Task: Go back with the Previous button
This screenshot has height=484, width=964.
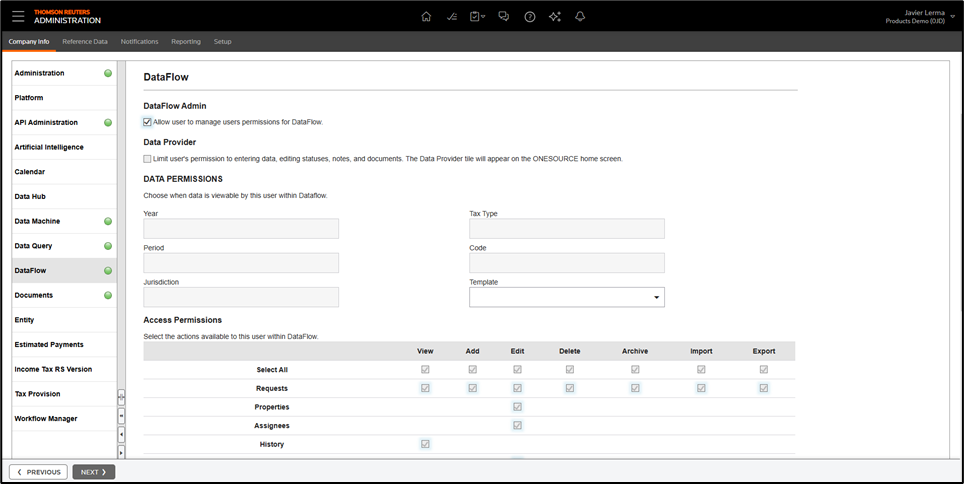Action: pos(38,472)
